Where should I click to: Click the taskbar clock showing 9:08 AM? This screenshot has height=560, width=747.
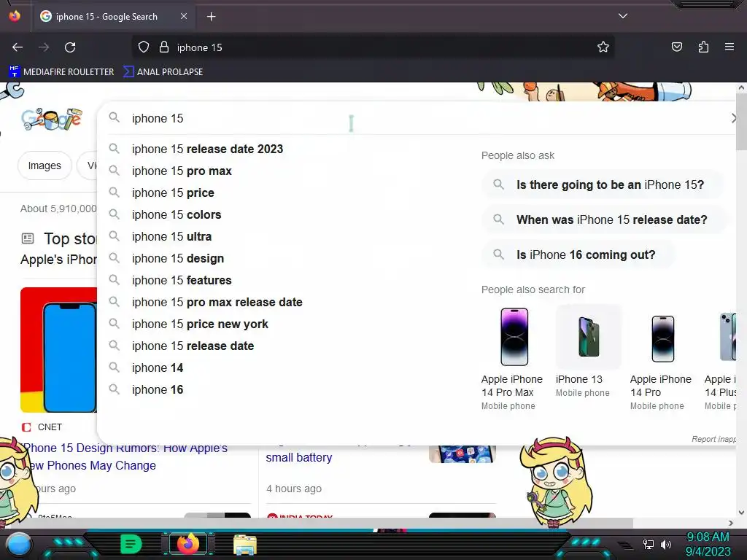[x=708, y=537]
